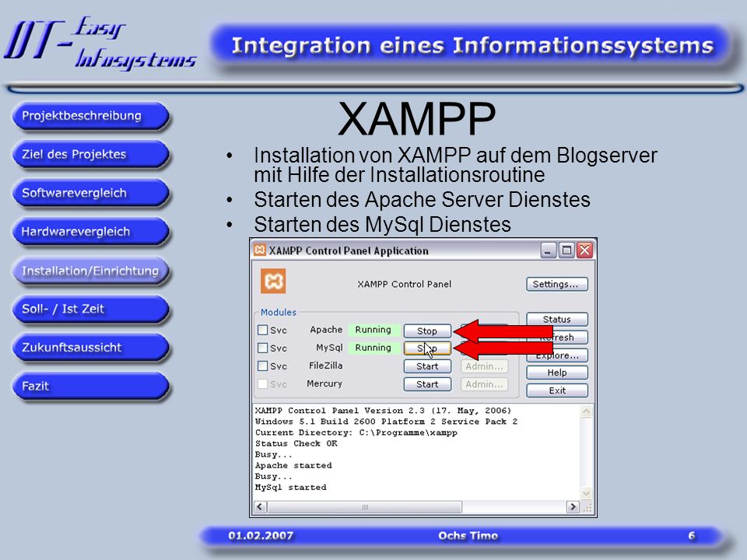Enable Svc checkbox for FileZilla

click(262, 366)
